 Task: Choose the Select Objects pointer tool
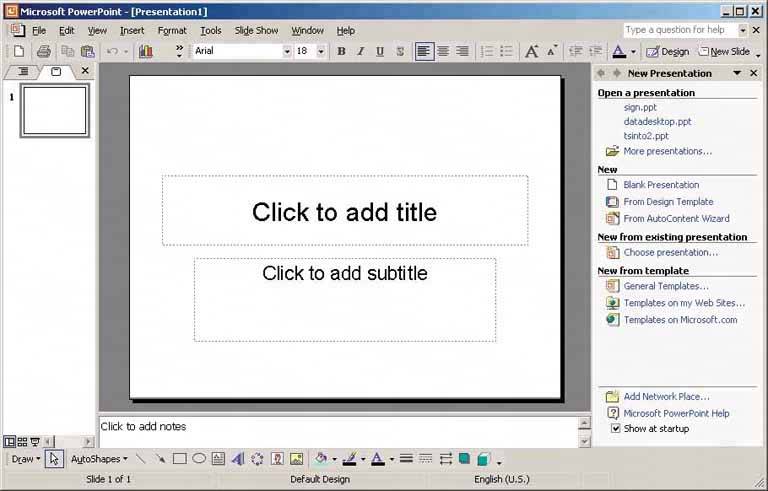pos(54,459)
